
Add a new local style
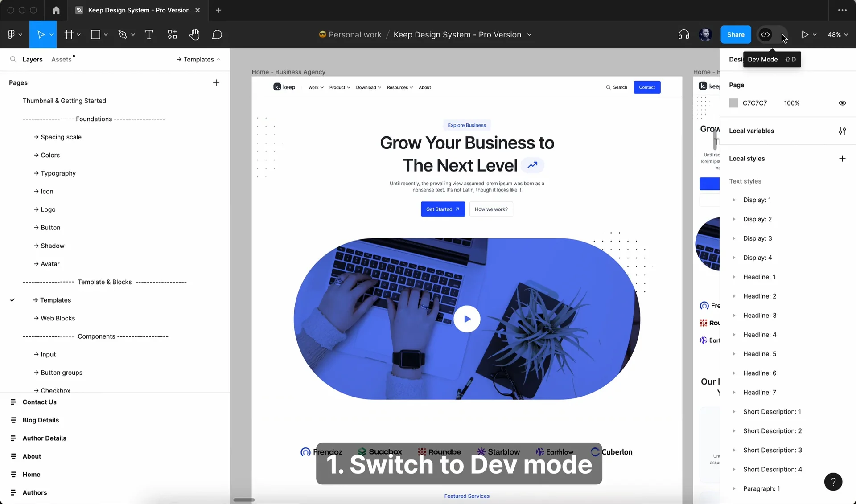[x=842, y=159]
